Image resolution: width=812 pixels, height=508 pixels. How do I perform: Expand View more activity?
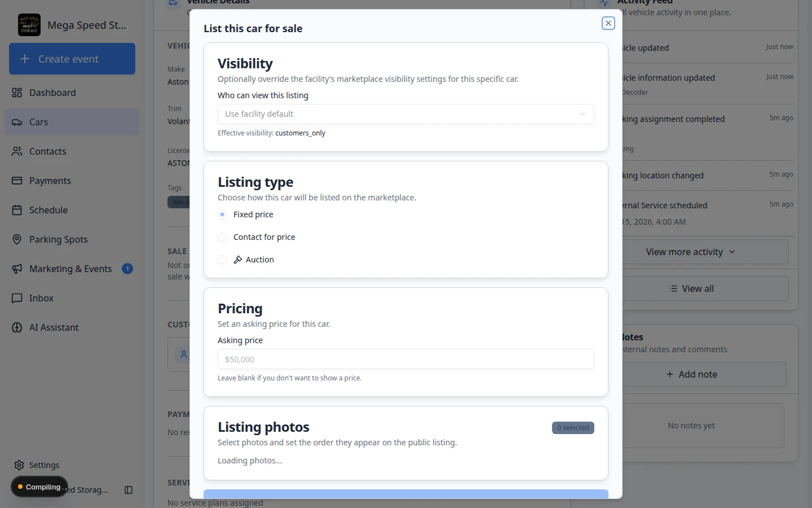coord(691,252)
